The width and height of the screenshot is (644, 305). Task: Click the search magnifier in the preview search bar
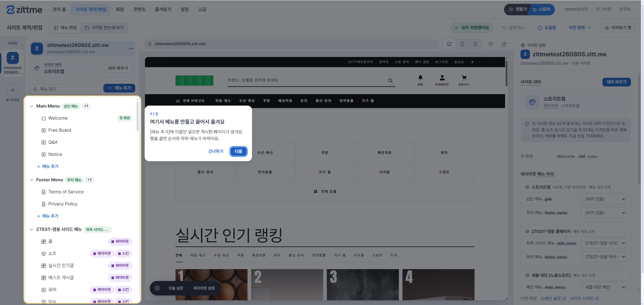390,80
